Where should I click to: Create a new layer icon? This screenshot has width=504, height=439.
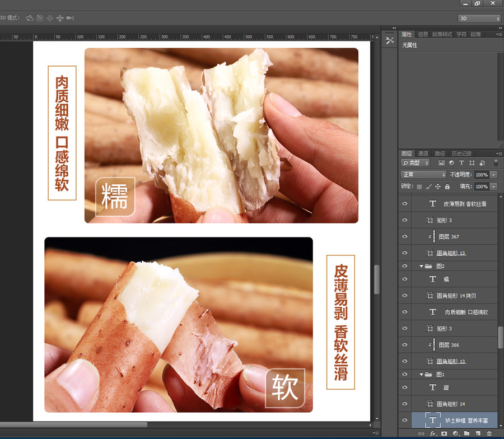(x=478, y=433)
